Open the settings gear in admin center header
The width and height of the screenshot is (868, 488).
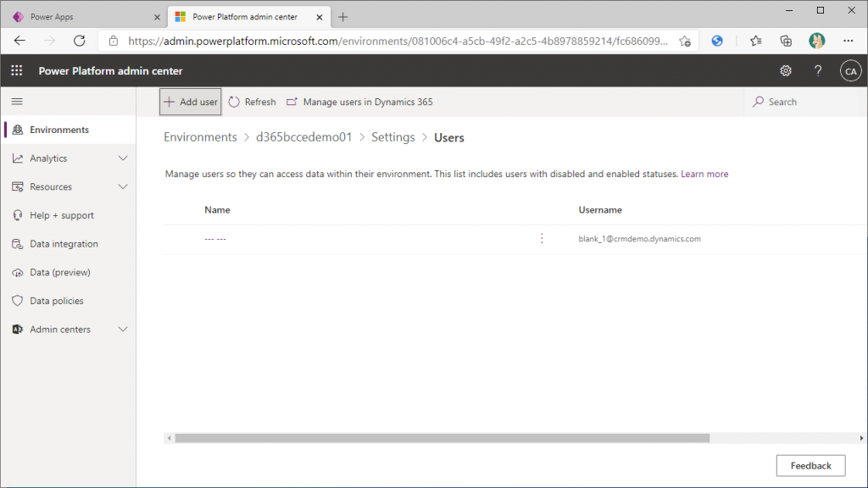(786, 71)
